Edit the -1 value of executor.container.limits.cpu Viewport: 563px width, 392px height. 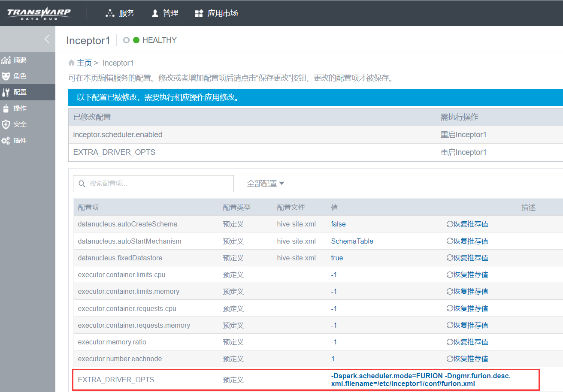click(334, 274)
